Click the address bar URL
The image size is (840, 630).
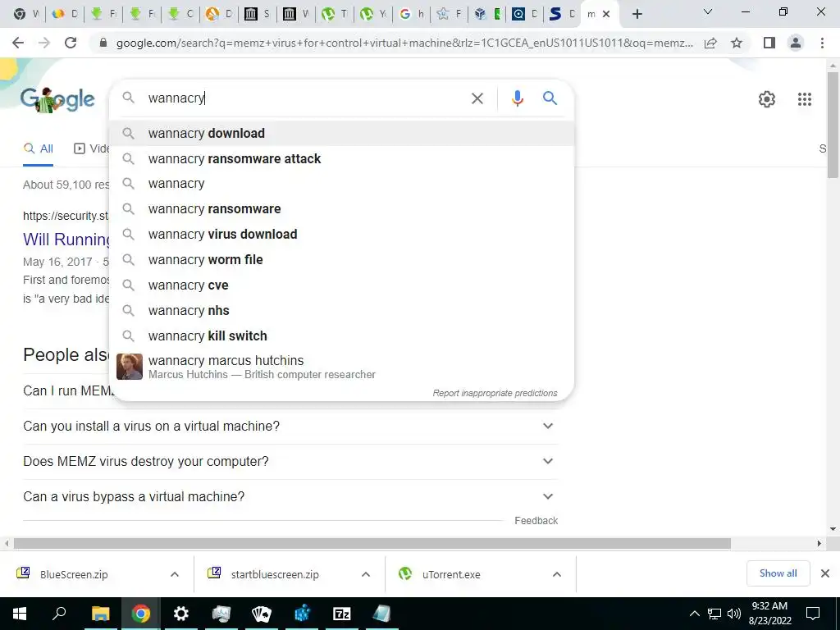click(x=404, y=43)
